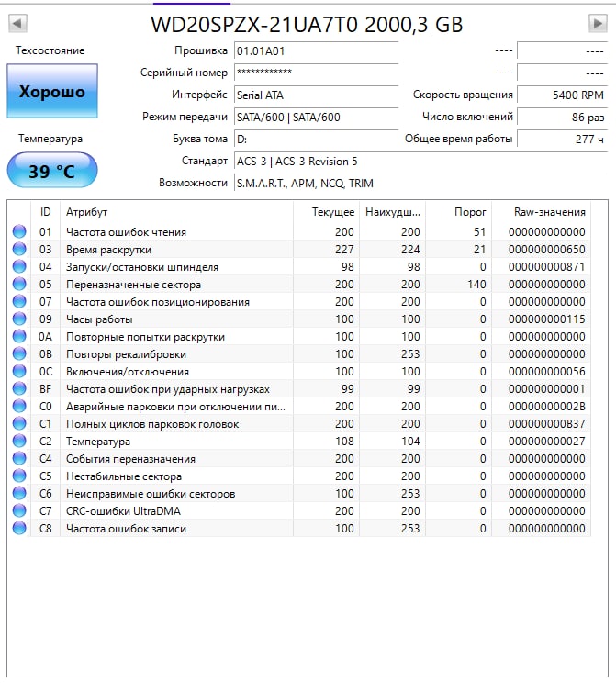Viewport: 616px width, 683px height.
Task: Click raw value 000000000650
Action: click(x=547, y=249)
